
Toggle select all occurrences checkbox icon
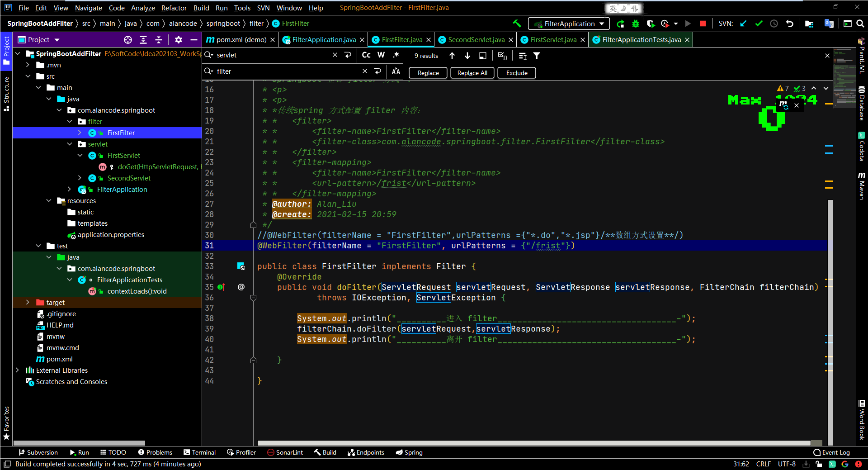[x=502, y=56]
